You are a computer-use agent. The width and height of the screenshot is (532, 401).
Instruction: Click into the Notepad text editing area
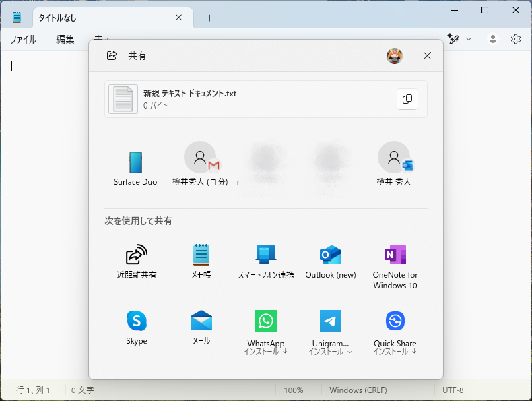point(44,214)
